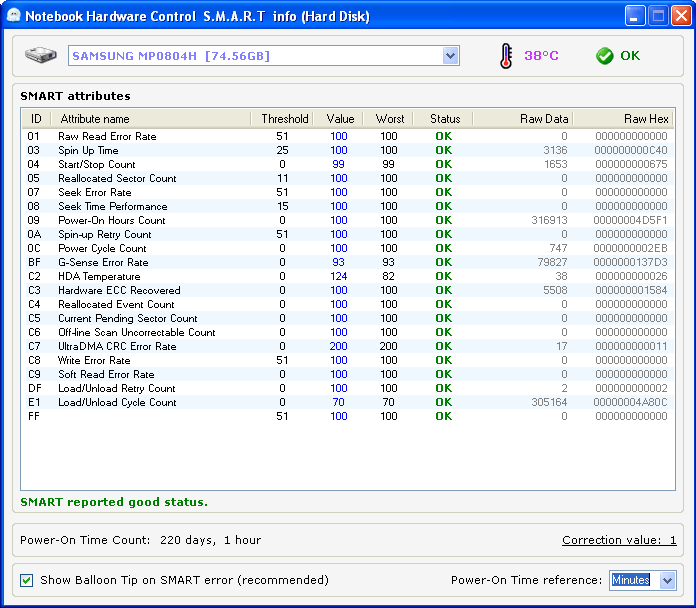696x608 pixels.
Task: Open the SAMSUNG MP0804H disk dropdown
Action: tap(451, 56)
